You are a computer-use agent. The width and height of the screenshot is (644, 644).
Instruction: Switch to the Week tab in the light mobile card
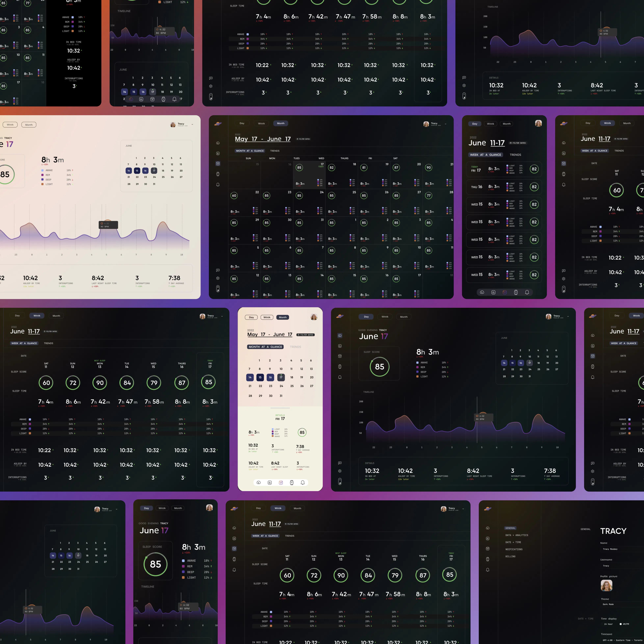267,317
